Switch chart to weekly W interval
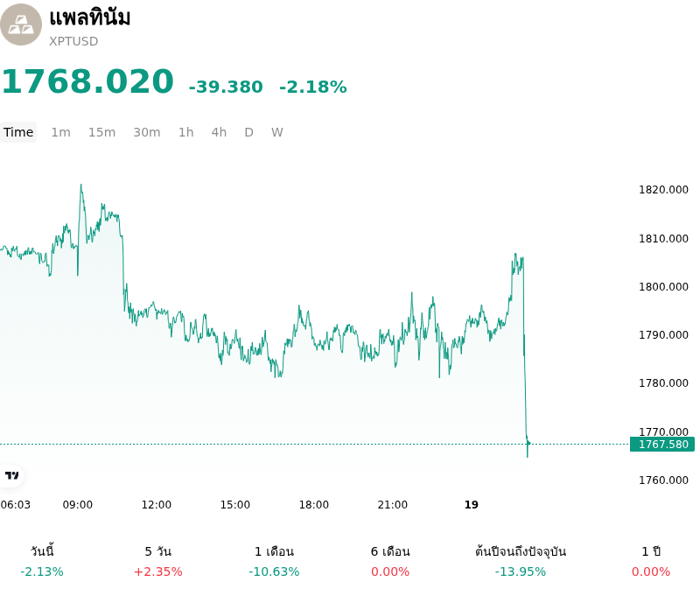The width and height of the screenshot is (700, 589). pos(277,132)
